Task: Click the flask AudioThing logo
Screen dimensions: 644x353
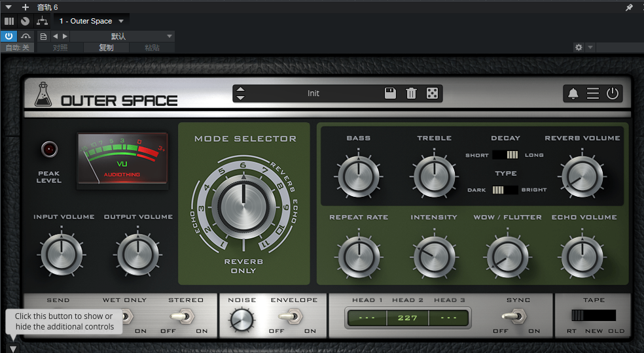Action: [43, 94]
